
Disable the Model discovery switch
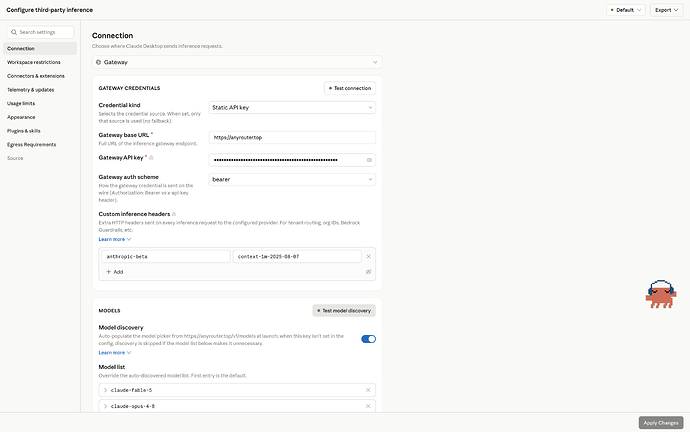[368, 339]
